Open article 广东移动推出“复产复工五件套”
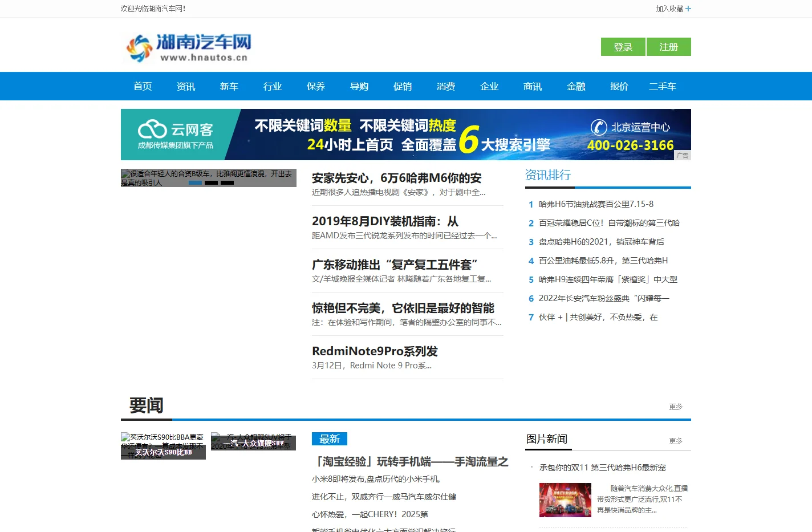Image resolution: width=812 pixels, height=532 pixels. [395, 265]
